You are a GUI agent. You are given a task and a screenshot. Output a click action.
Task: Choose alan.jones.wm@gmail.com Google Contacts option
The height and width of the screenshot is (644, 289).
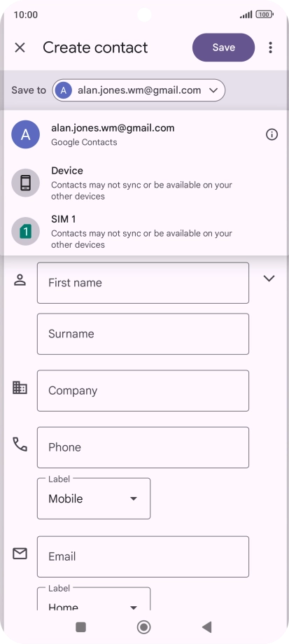coord(144,134)
